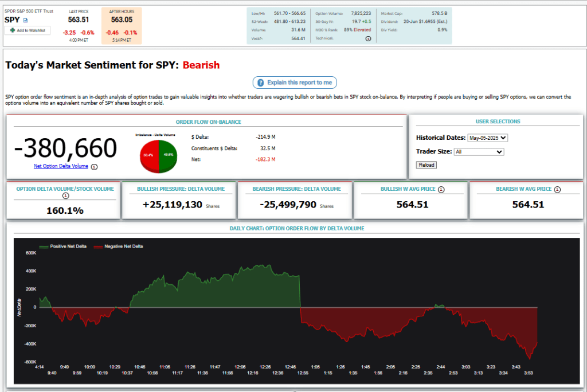Open info icon under Option Delta Volume/Stock Volume
The image size is (587, 392).
65,196
